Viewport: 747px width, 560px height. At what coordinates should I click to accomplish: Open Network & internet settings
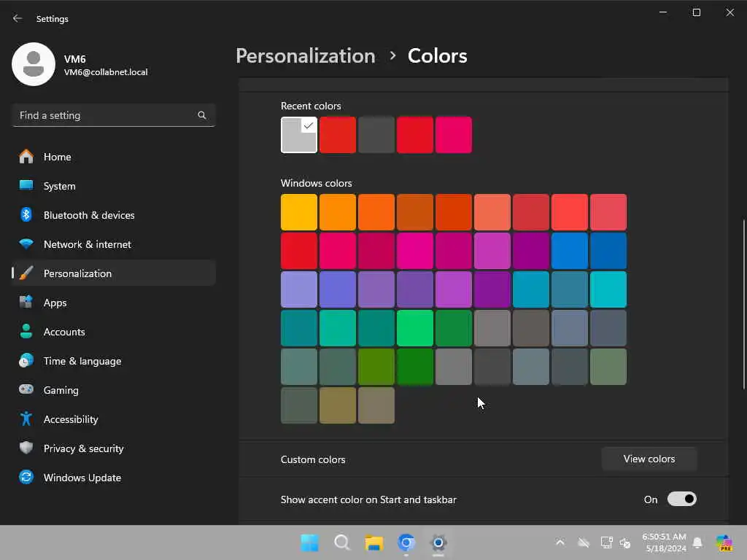click(113, 244)
